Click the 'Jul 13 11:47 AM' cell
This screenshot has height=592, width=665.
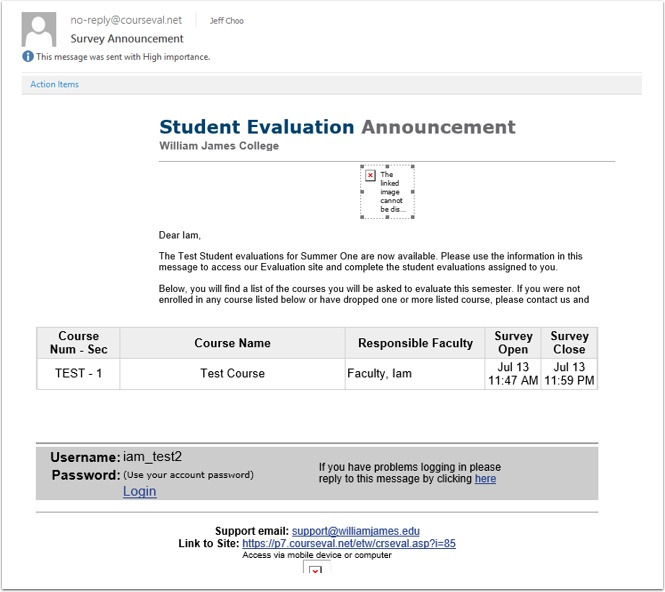(513, 374)
